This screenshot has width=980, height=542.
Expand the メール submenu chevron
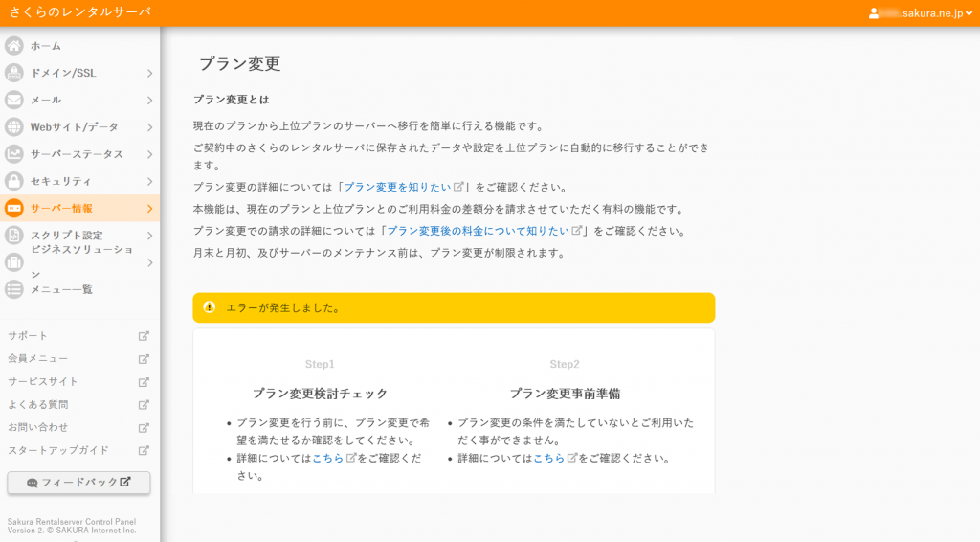click(149, 100)
